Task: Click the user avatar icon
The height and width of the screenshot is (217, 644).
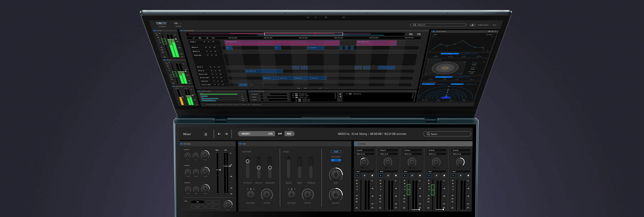Action: [x=473, y=25]
